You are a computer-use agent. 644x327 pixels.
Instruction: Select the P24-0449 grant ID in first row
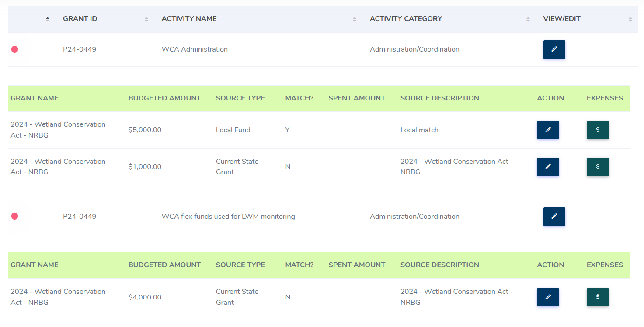pyautogui.click(x=80, y=49)
